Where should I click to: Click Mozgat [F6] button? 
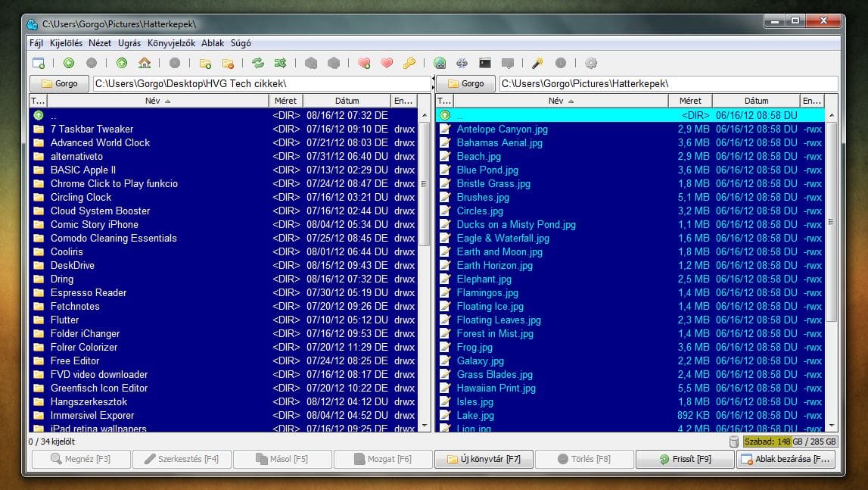point(383,459)
